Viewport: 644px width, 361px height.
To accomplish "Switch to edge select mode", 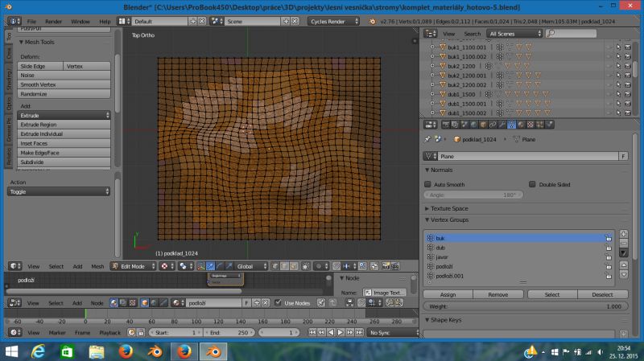I will [284, 266].
